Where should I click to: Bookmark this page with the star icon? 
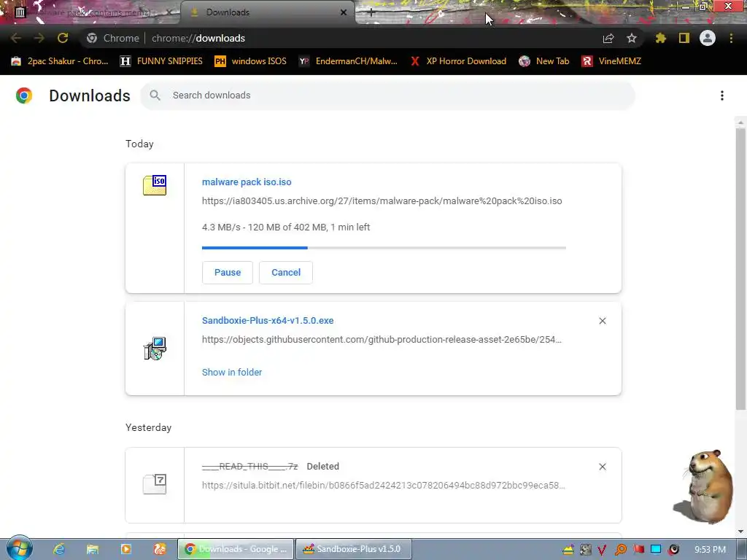pyautogui.click(x=632, y=38)
